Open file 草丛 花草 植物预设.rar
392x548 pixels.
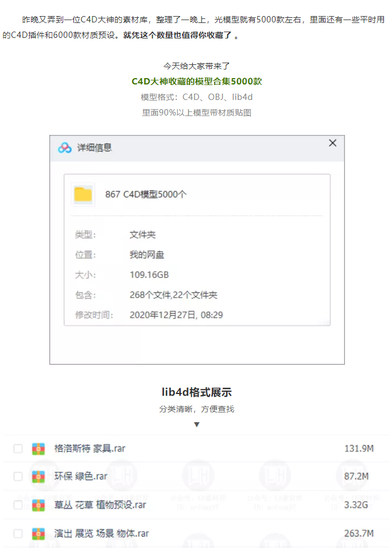click(x=100, y=505)
